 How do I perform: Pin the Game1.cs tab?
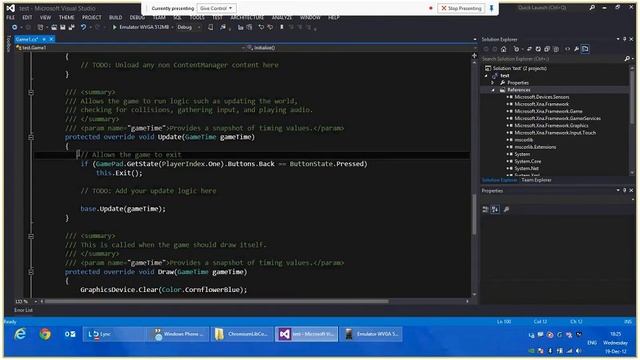pyautogui.click(x=44, y=39)
